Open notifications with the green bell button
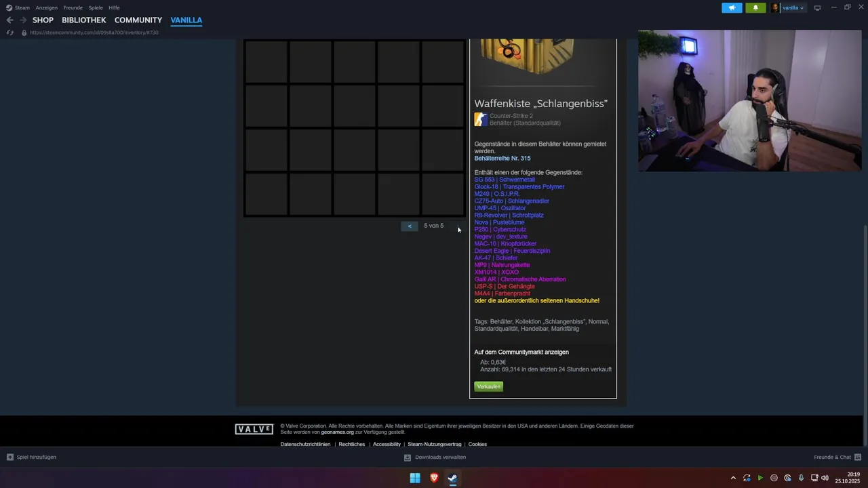The width and height of the screenshot is (868, 488). point(755,8)
